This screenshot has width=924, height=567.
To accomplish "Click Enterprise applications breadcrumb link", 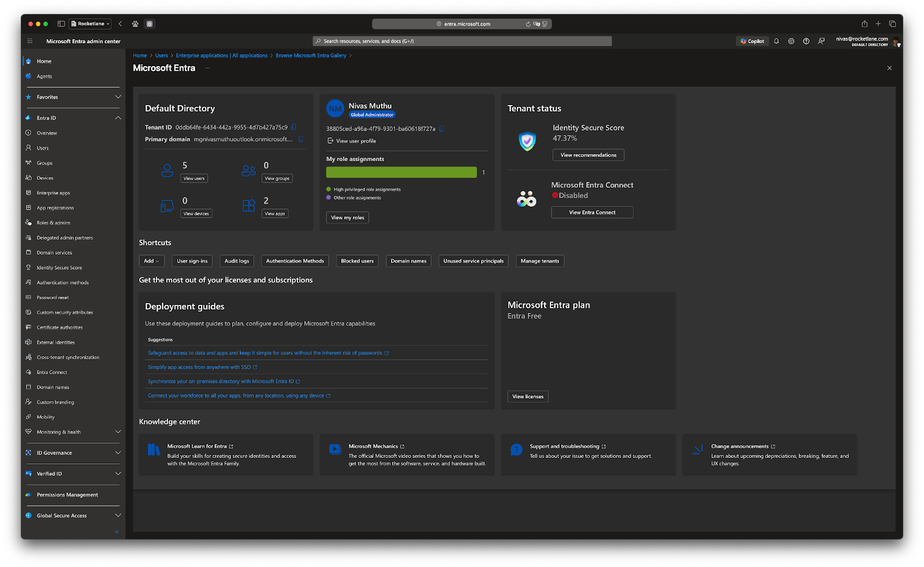I will pyautogui.click(x=222, y=55).
